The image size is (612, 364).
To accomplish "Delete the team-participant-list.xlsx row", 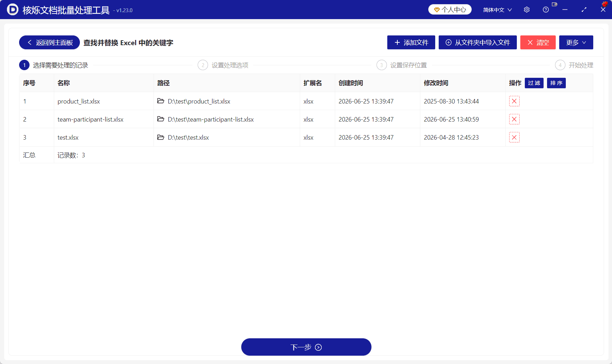I will pyautogui.click(x=514, y=119).
